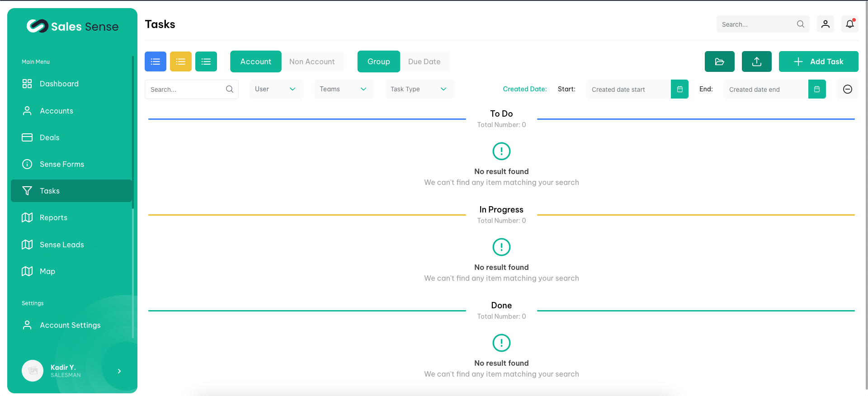Open user profile icon in header

point(825,24)
